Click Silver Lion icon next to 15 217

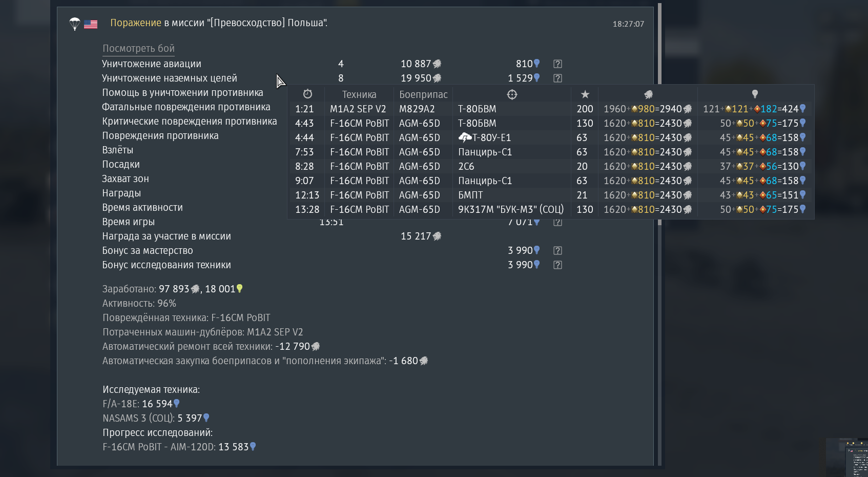[437, 236]
